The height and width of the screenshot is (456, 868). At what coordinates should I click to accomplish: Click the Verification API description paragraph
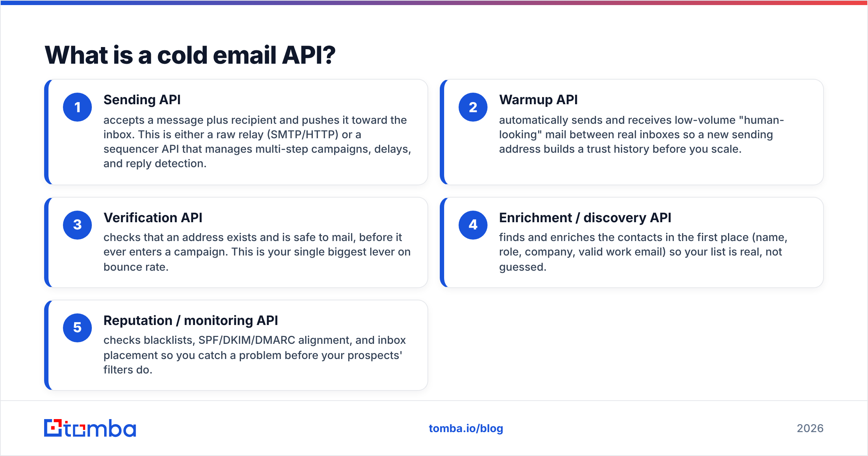tap(257, 252)
